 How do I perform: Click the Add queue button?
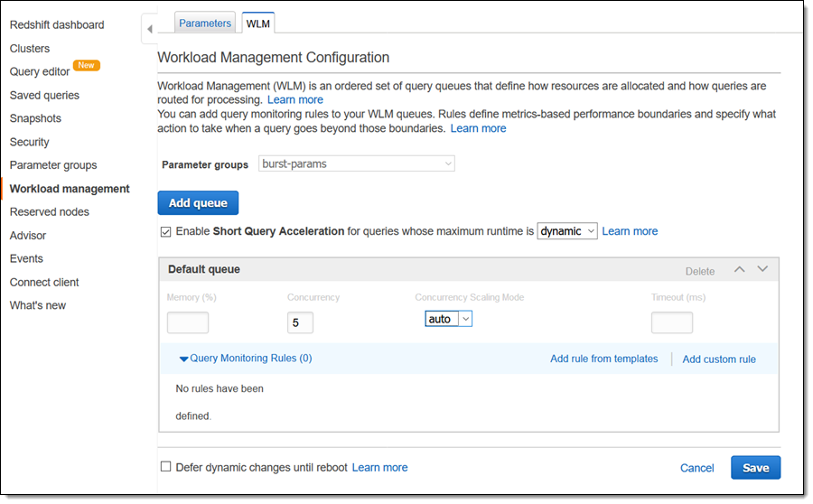198,203
